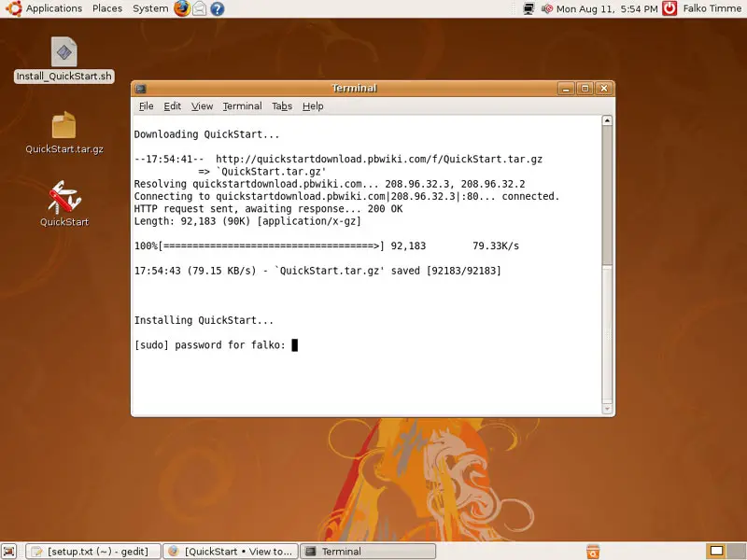
Task: Click the date and time clock
Action: [x=607, y=8]
